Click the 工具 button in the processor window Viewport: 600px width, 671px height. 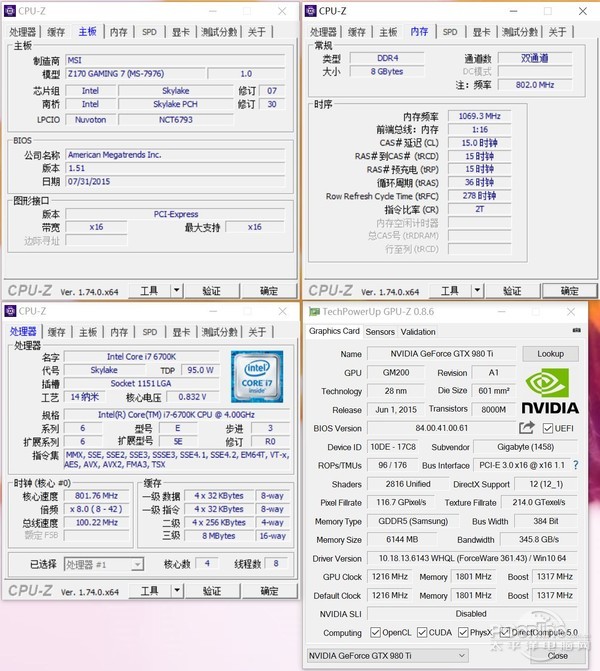[x=149, y=591]
